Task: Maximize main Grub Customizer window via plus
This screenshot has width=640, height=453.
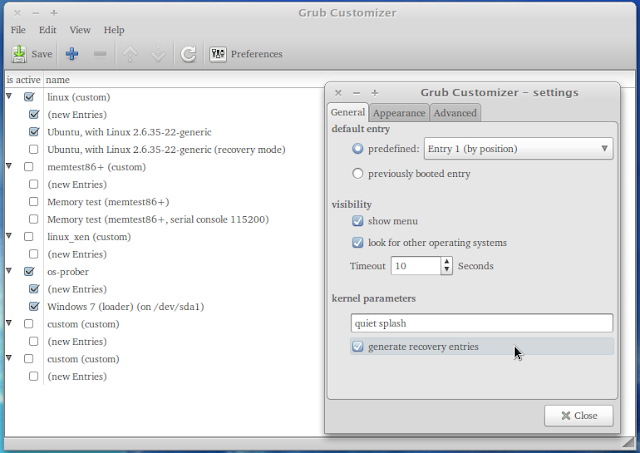Action: coord(54,13)
